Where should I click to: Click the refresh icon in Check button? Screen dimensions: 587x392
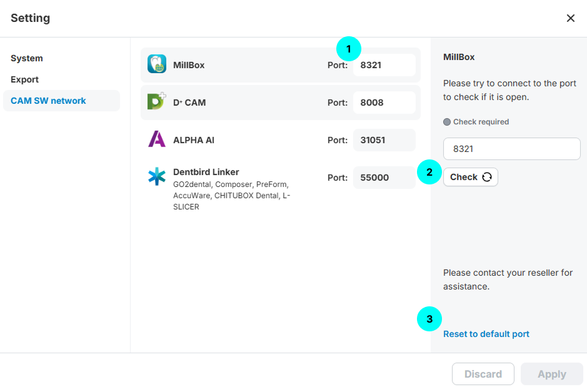(x=487, y=177)
